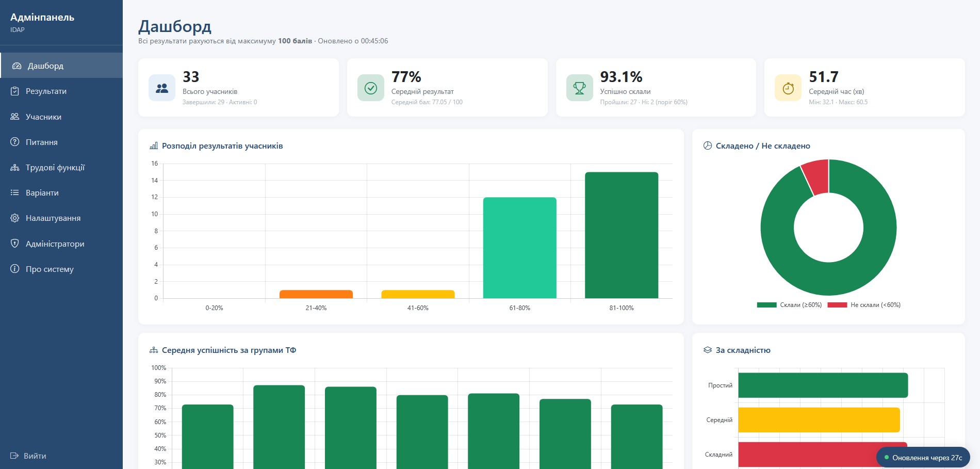980x469 pixels.
Task: Click the question mark icon for Питання
Action: (x=15, y=142)
